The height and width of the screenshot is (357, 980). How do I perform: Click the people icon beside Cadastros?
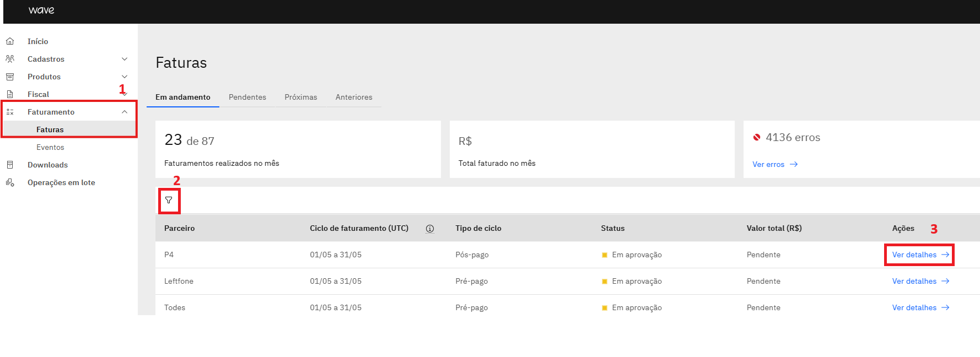coord(10,59)
